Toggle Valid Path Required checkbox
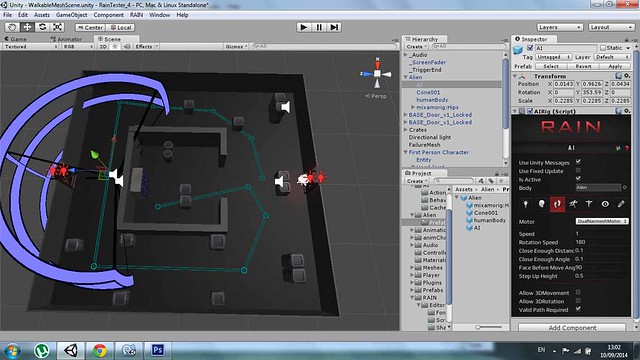This screenshot has width=640, height=360. [578, 309]
